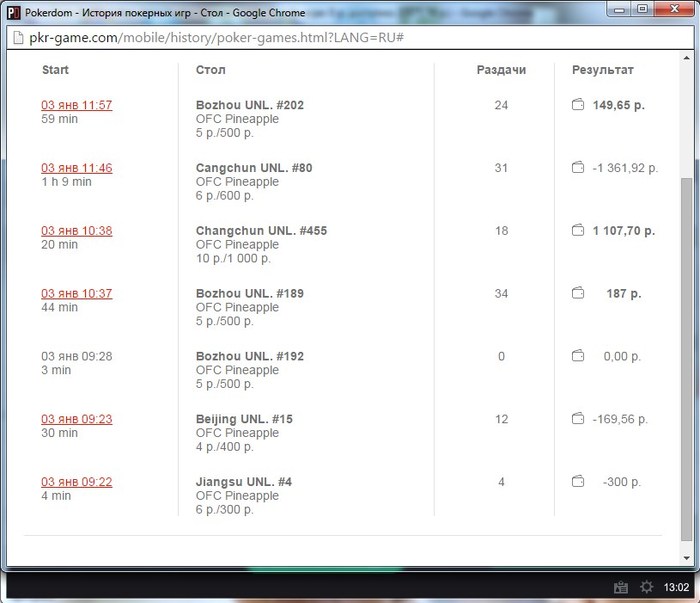Click duration text 1 h 9 min

coord(66,182)
